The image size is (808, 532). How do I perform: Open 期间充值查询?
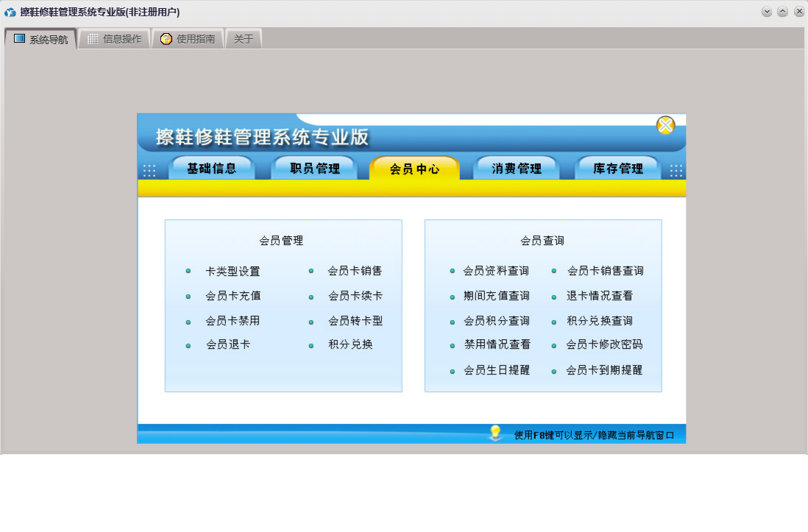[496, 296]
